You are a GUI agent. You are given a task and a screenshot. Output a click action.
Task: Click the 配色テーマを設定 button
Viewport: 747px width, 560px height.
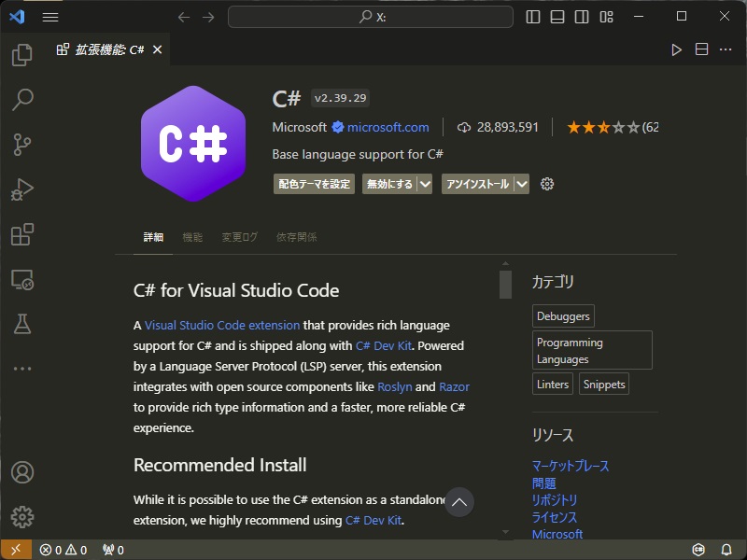point(315,184)
